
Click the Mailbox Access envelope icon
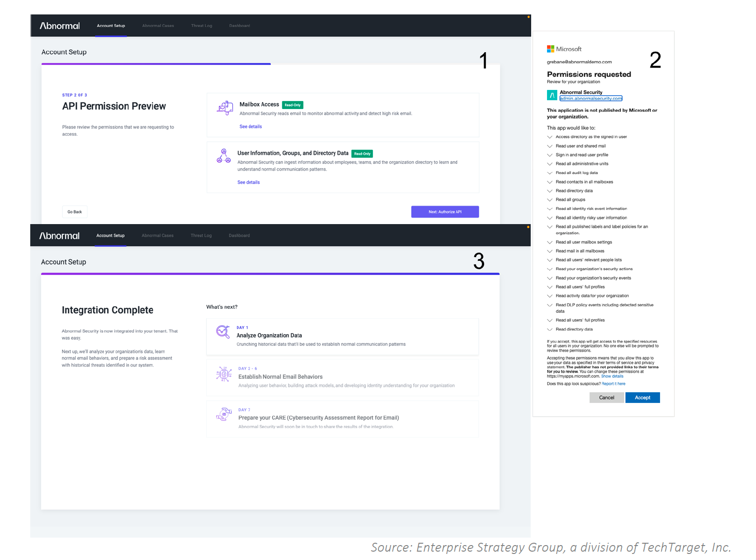[225, 108]
